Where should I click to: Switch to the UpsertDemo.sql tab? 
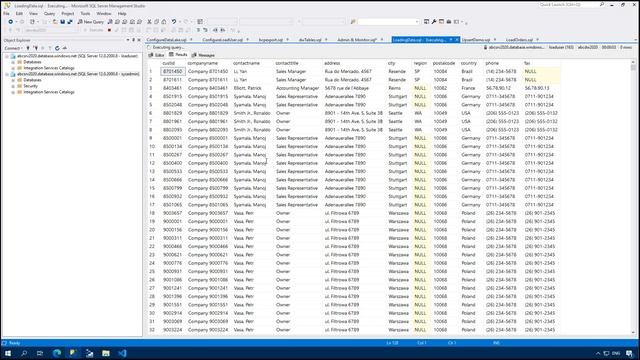(476, 40)
